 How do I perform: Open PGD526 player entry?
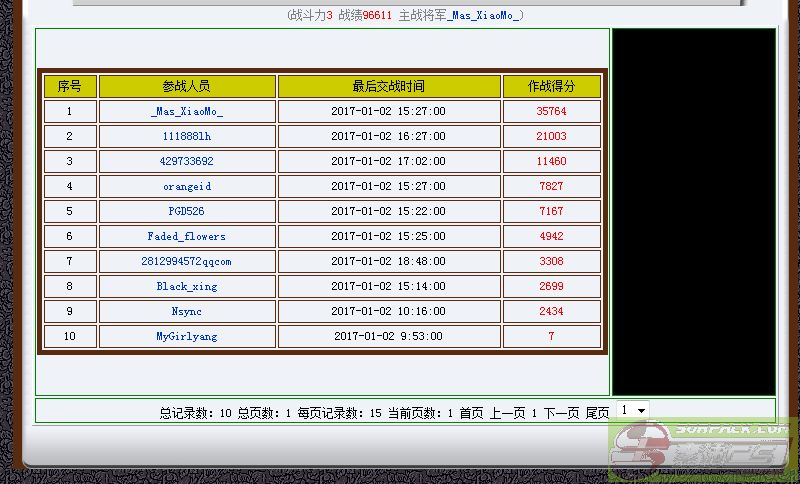[187, 212]
